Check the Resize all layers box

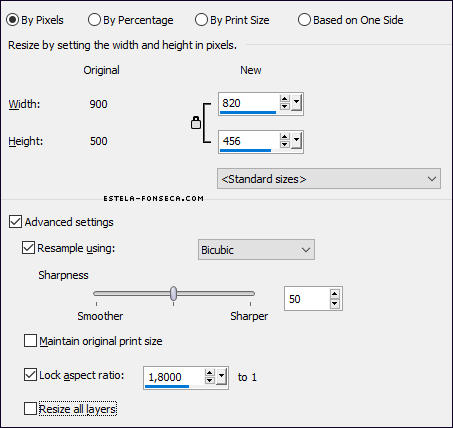[x=30, y=409]
